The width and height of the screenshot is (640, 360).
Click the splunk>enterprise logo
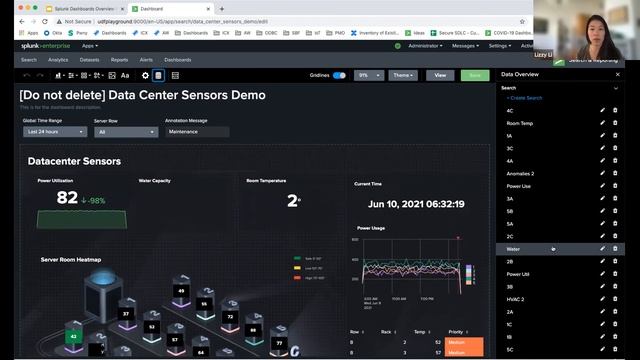pyautogui.click(x=46, y=46)
